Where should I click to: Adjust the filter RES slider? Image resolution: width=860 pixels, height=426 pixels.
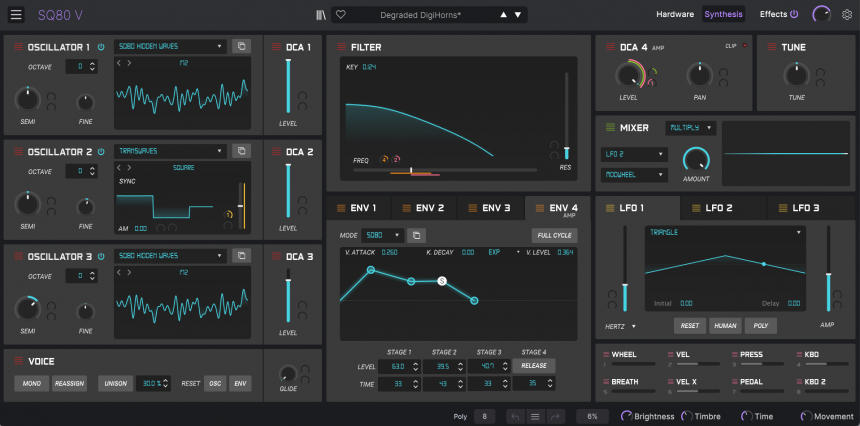(x=567, y=116)
